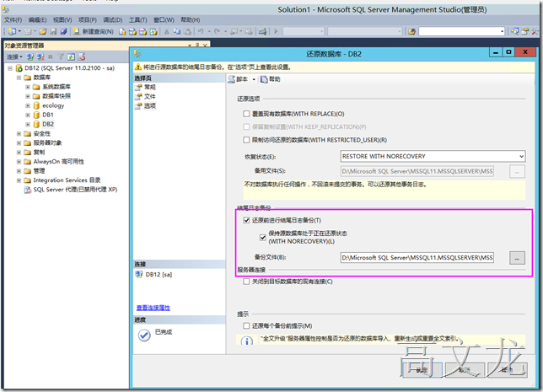Viewport: 543px width, 392px height.
Task: Collapse the DB12 server node
Action: coord(10,68)
